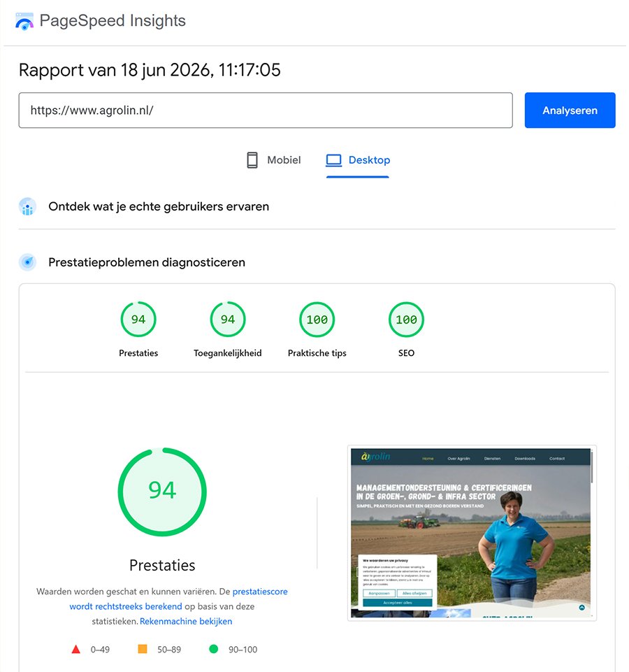This screenshot has height=672, width=629.
Task: Click the PageSpeed Insights logo icon
Action: coord(24,21)
